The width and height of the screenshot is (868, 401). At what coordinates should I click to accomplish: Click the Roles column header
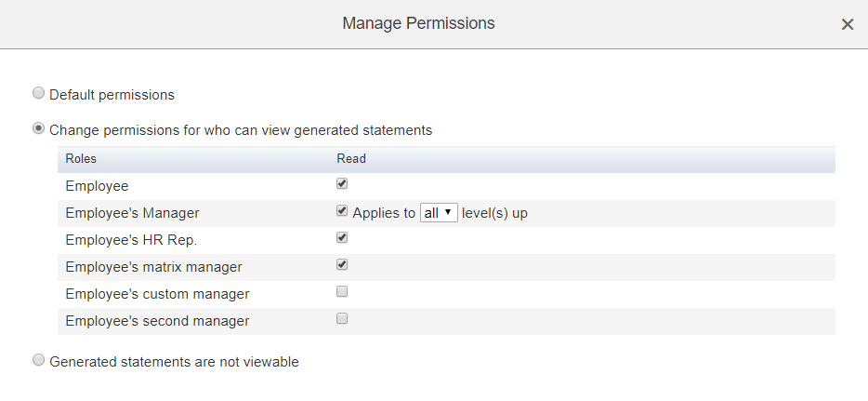[x=81, y=159]
